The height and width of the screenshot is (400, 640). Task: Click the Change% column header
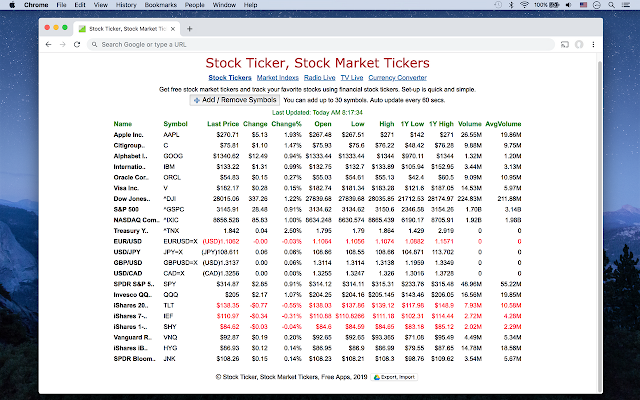287,124
